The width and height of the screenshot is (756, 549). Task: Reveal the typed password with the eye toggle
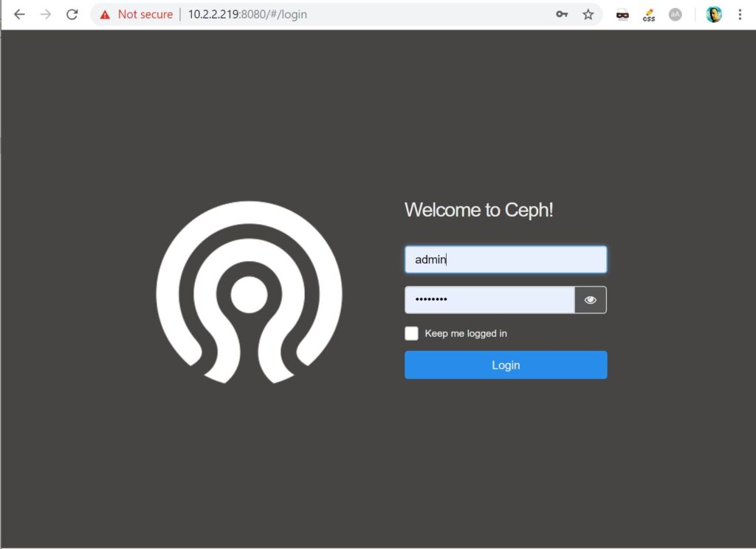[590, 299]
